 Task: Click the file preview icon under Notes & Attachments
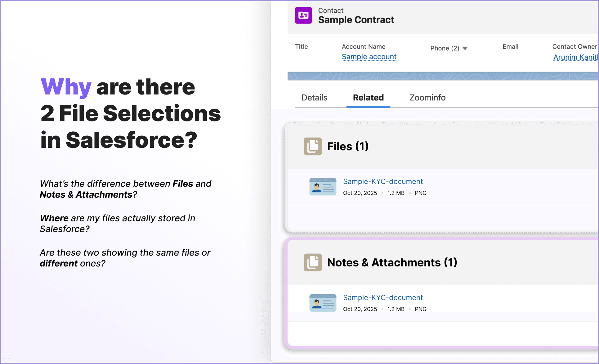[x=323, y=303]
